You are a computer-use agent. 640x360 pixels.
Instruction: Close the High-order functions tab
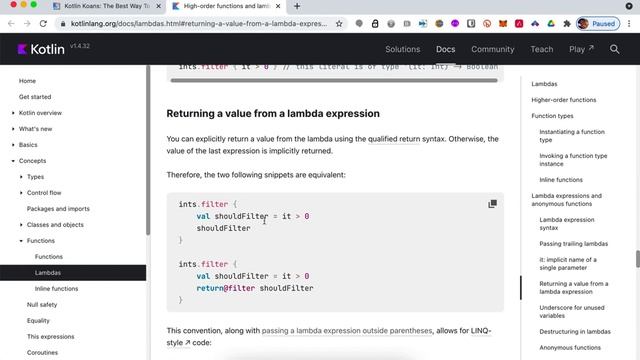point(278,6)
